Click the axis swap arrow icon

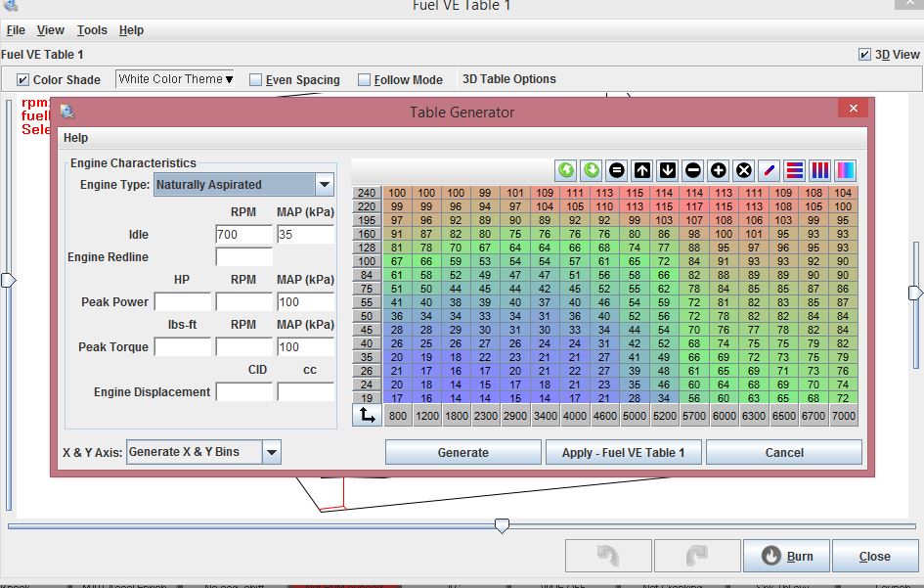coord(367,415)
